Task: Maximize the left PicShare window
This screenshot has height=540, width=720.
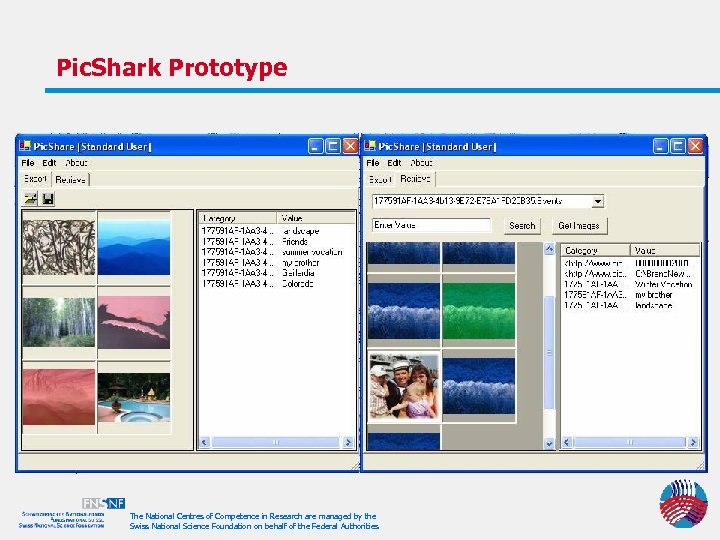Action: pyautogui.click(x=333, y=146)
